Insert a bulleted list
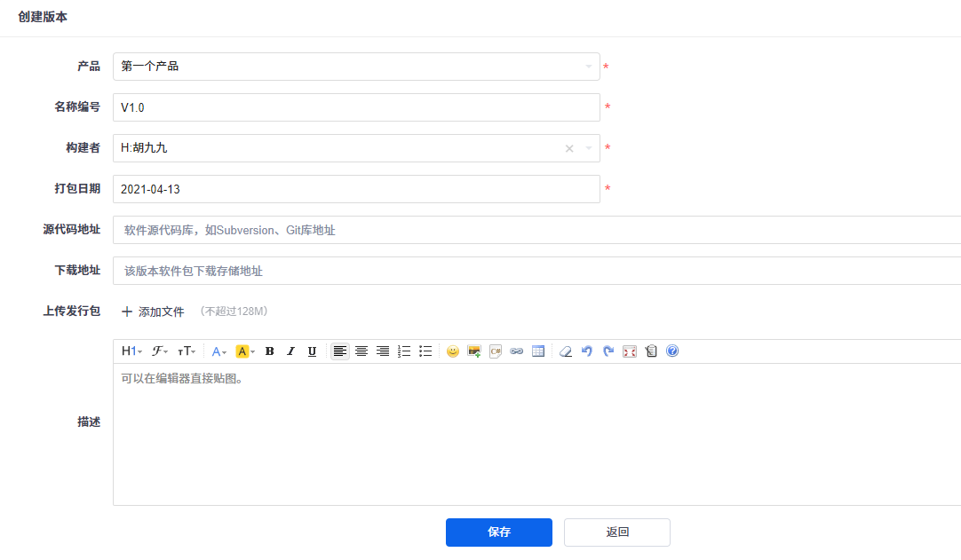Viewport: 961px width, 560px height. [x=425, y=351]
